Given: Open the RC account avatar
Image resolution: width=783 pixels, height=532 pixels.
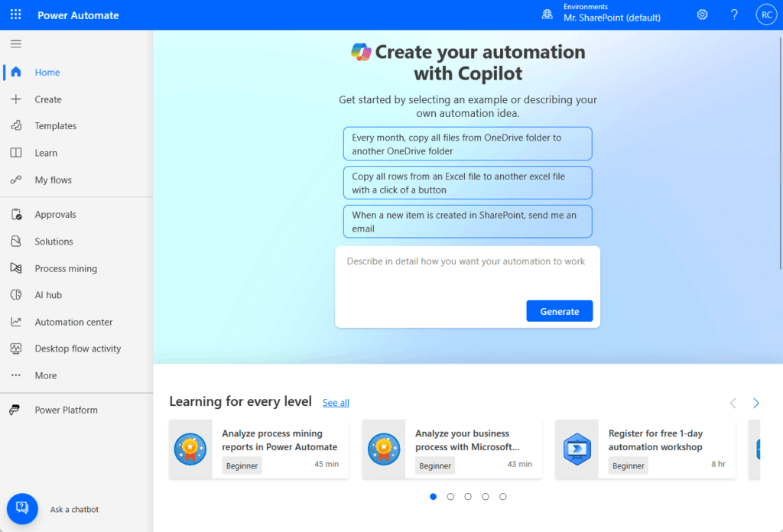Looking at the screenshot, I should click(x=766, y=15).
